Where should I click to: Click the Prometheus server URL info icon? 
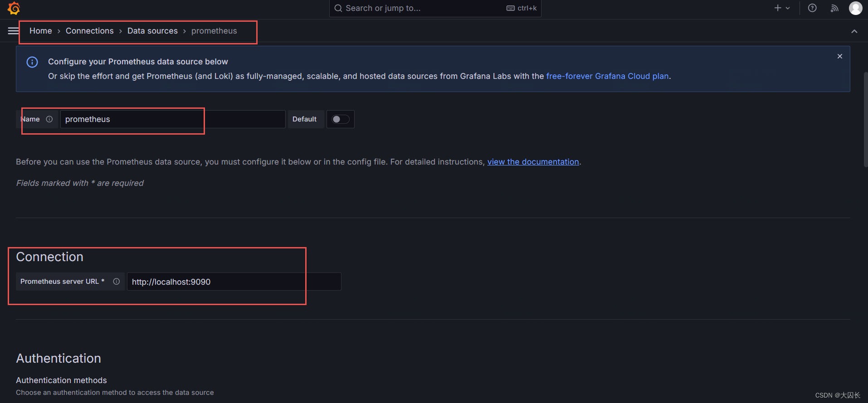tap(117, 282)
